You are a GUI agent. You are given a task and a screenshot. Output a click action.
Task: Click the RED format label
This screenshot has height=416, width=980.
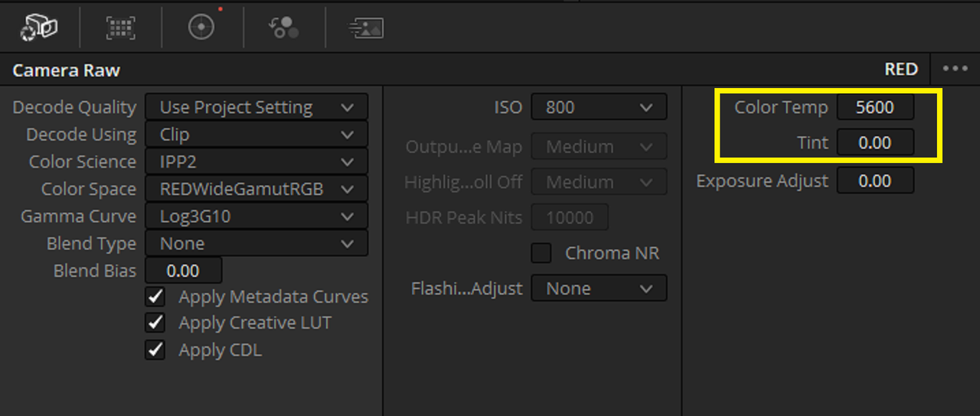point(901,69)
